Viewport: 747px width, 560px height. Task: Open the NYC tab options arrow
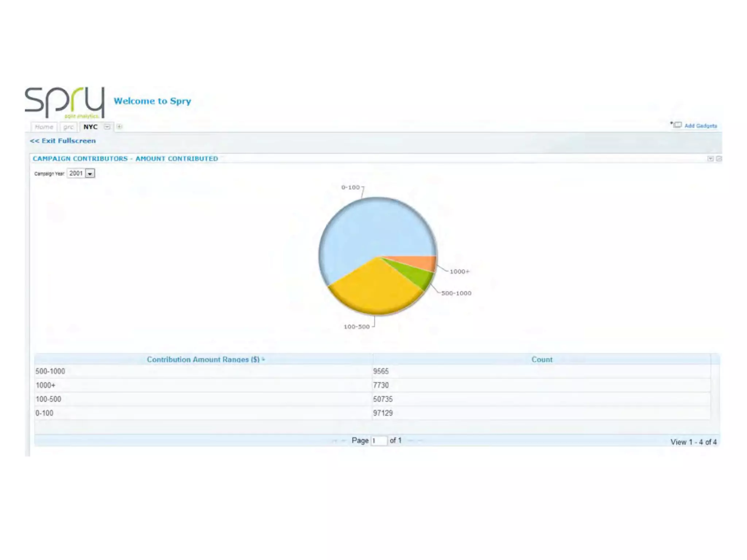107,127
